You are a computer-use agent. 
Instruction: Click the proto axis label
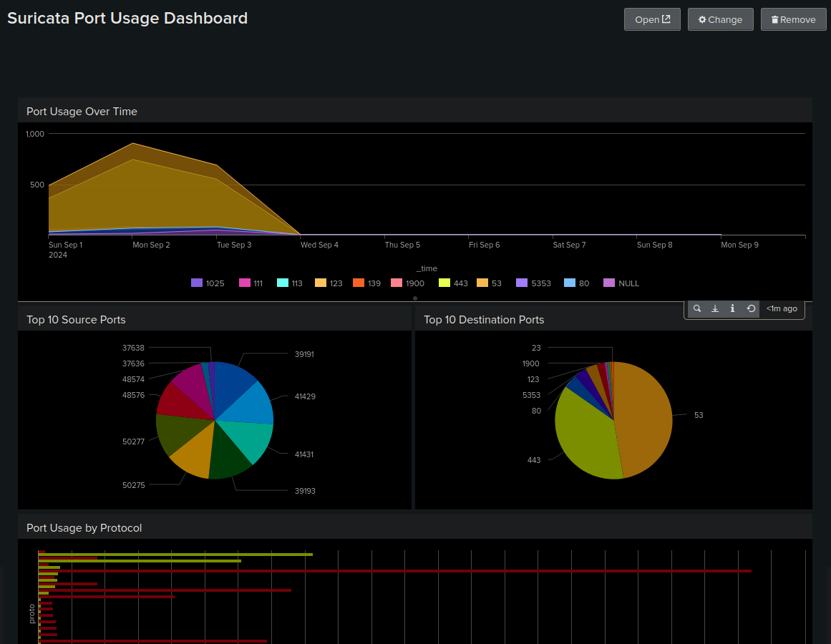pos(31,613)
